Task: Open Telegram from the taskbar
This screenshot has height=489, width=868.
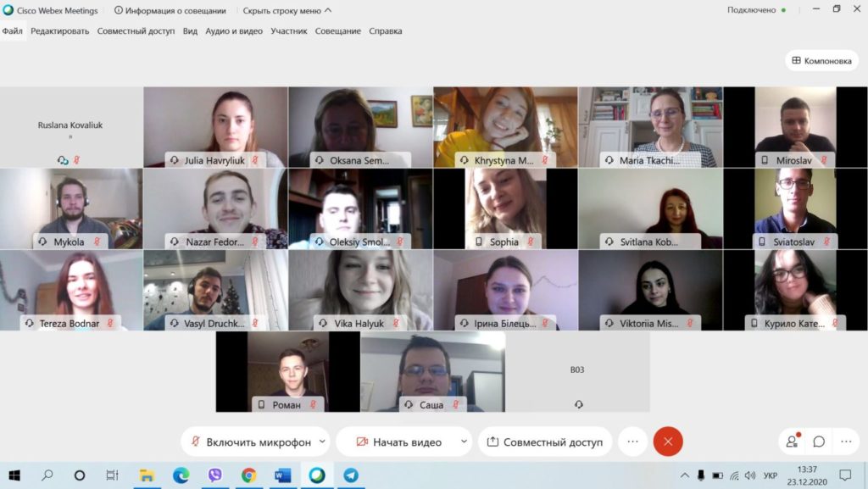Action: point(351,475)
